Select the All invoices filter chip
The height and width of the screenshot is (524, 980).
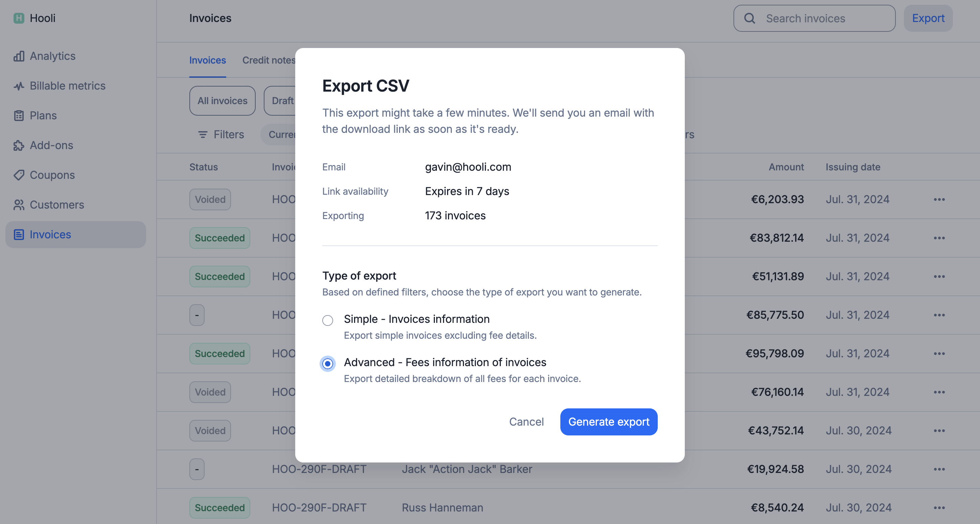pos(222,101)
